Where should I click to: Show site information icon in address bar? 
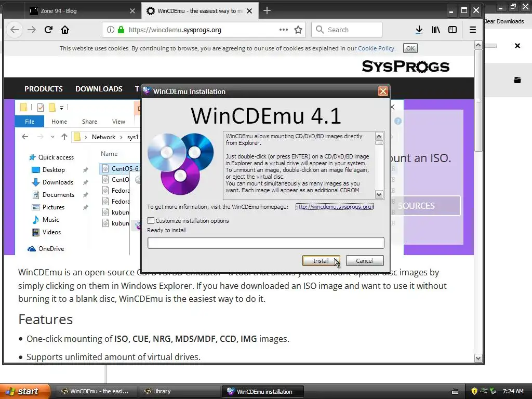coord(110,30)
